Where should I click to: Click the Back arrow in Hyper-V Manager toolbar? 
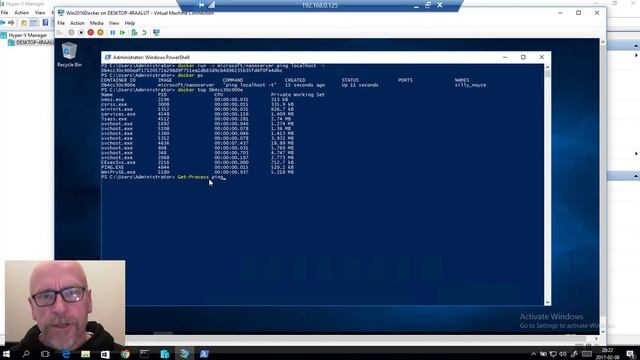3,22
